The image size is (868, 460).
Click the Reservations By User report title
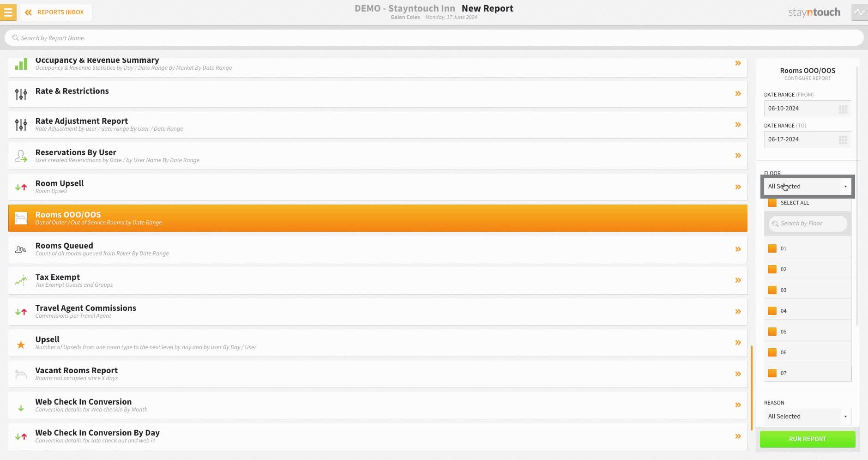(76, 152)
